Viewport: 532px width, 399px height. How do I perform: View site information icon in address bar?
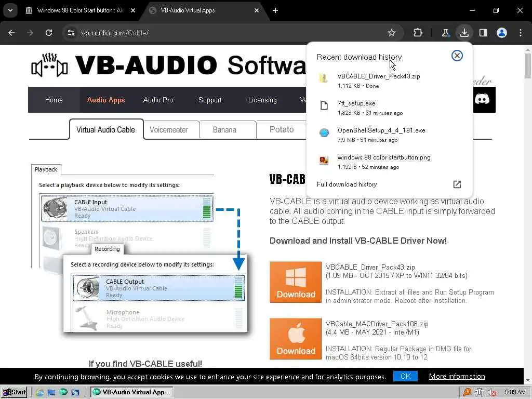coord(71,33)
